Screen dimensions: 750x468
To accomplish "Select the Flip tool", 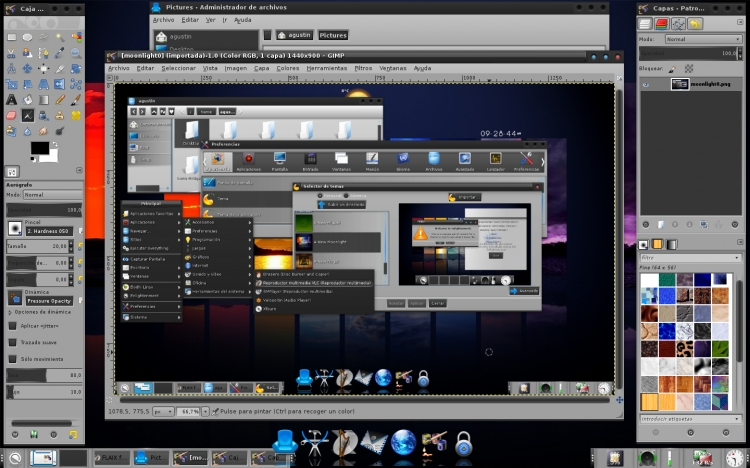I will tap(60, 85).
